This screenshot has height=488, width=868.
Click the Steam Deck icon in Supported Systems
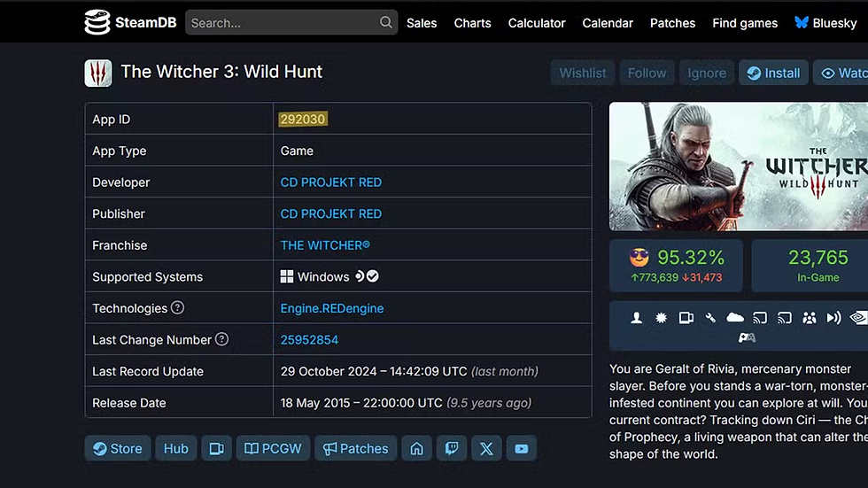(x=360, y=276)
